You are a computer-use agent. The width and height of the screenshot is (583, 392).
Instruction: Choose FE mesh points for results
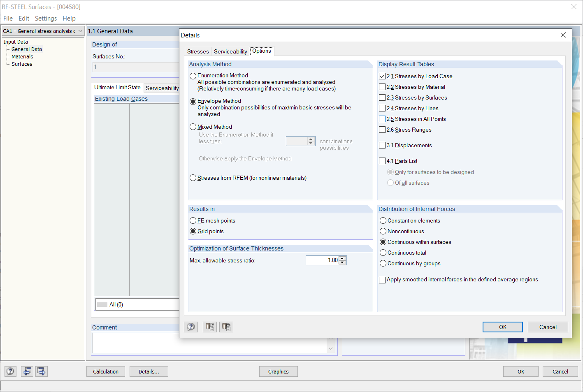[x=193, y=220]
